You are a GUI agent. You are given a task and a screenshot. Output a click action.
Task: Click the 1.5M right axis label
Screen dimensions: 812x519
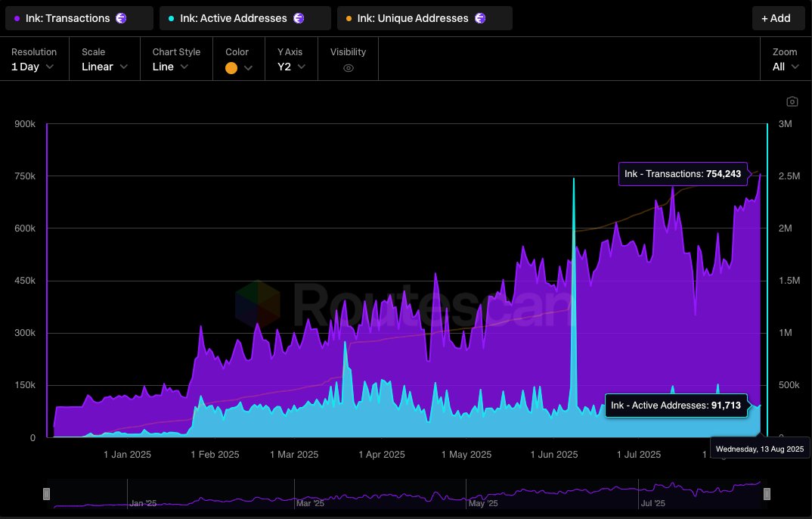789,281
